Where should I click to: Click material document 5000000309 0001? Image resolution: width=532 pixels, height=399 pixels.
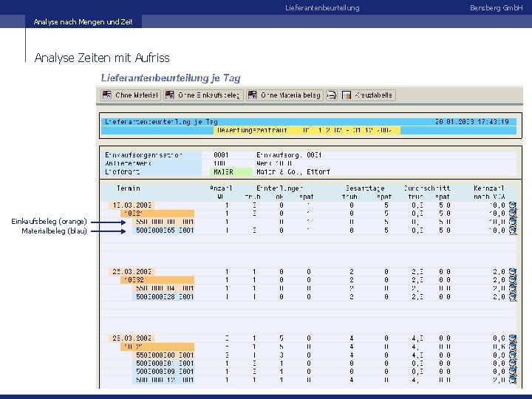pyautogui.click(x=165, y=372)
